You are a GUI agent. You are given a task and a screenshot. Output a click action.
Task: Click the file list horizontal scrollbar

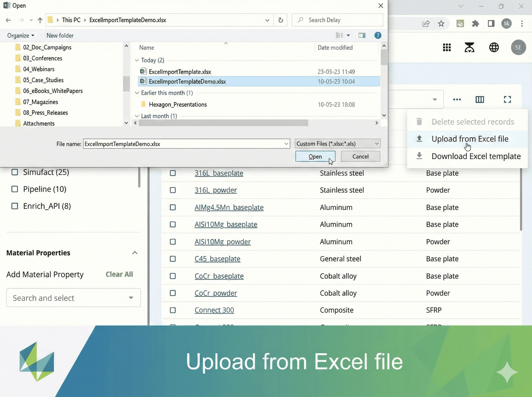click(x=223, y=123)
